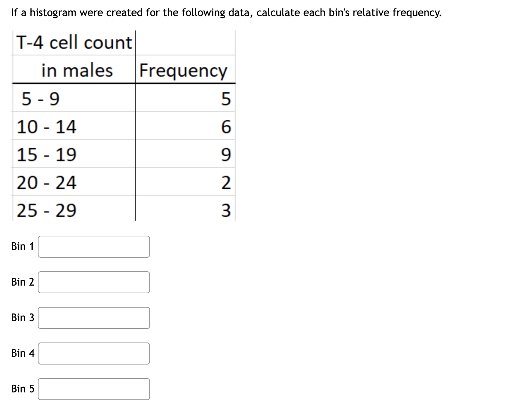532x406 pixels.
Task: Click the Bin 4 label
Action: point(22,353)
